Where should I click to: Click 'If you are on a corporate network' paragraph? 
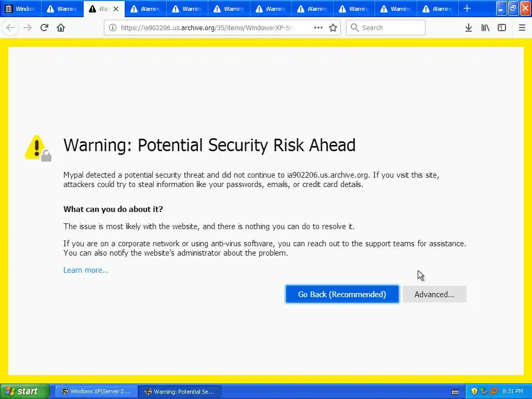pos(264,248)
